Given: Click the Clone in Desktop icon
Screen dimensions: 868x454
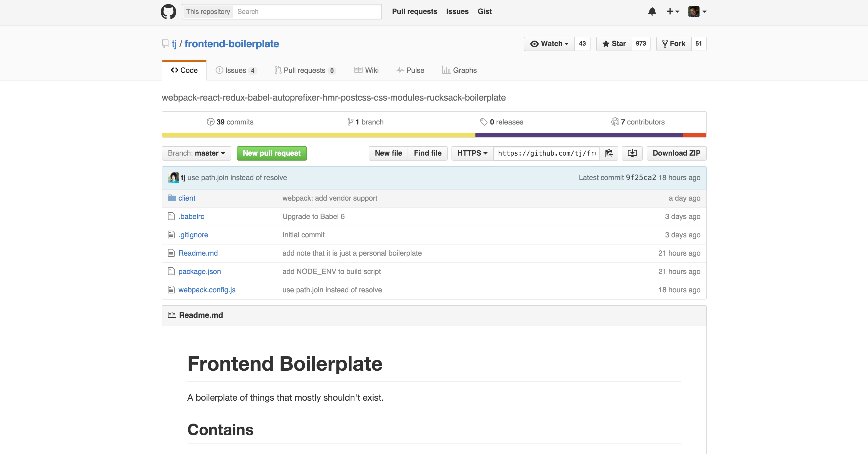Looking at the screenshot, I should tap(632, 153).
